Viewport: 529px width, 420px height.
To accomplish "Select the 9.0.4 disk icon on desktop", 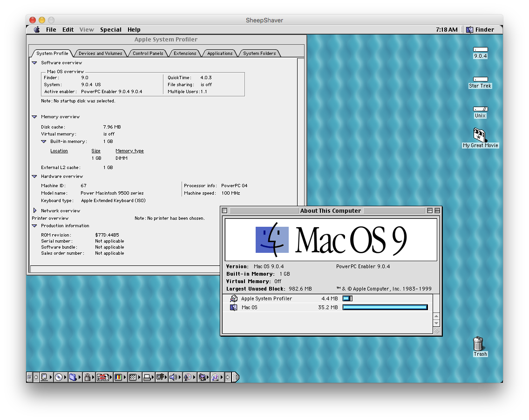I will tap(481, 49).
